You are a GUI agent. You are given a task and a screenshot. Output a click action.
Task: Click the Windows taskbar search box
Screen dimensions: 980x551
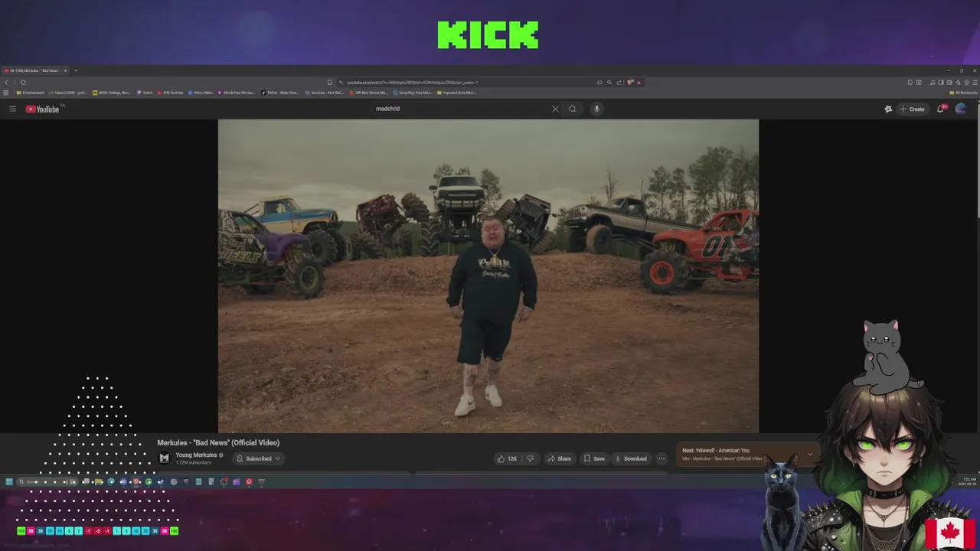[x=46, y=481]
